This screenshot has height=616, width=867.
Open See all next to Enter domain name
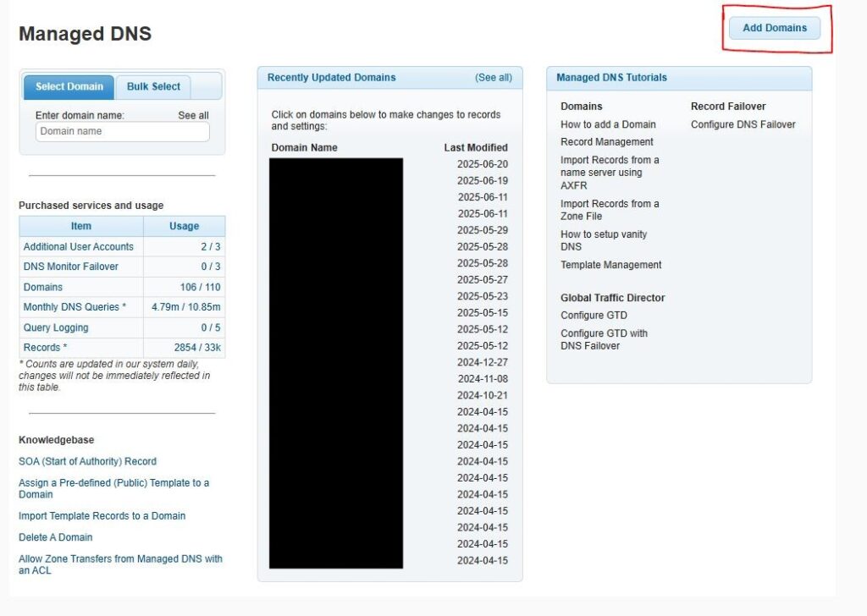point(193,115)
